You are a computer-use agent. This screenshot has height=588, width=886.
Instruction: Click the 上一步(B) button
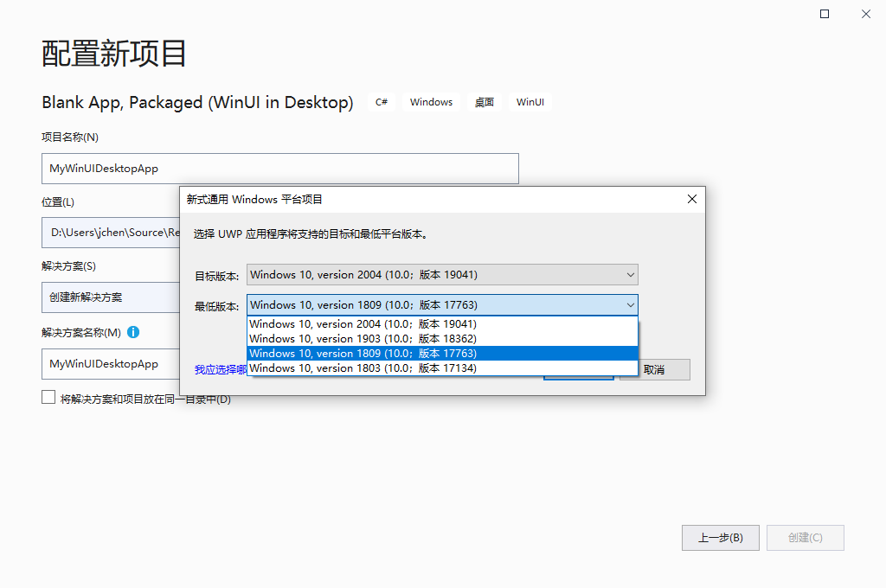click(720, 537)
